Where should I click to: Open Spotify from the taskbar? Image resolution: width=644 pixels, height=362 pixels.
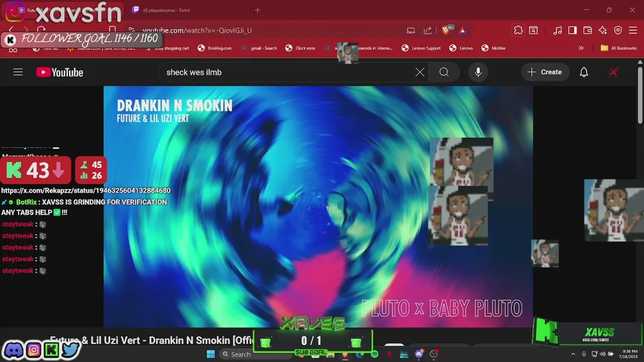coord(374,354)
